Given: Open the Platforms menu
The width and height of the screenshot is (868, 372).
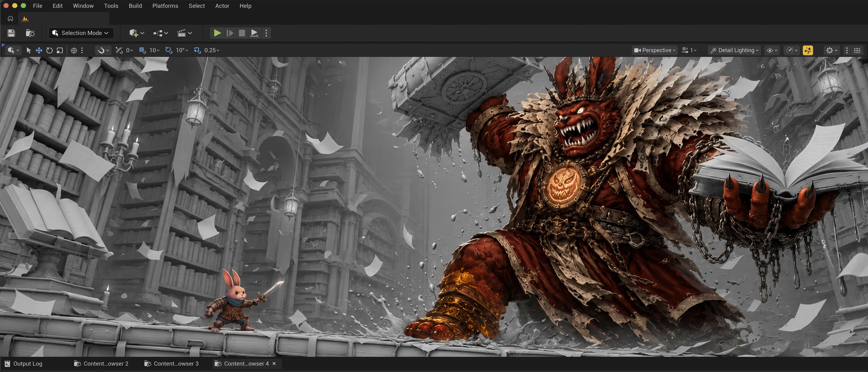Looking at the screenshot, I should pyautogui.click(x=165, y=6).
